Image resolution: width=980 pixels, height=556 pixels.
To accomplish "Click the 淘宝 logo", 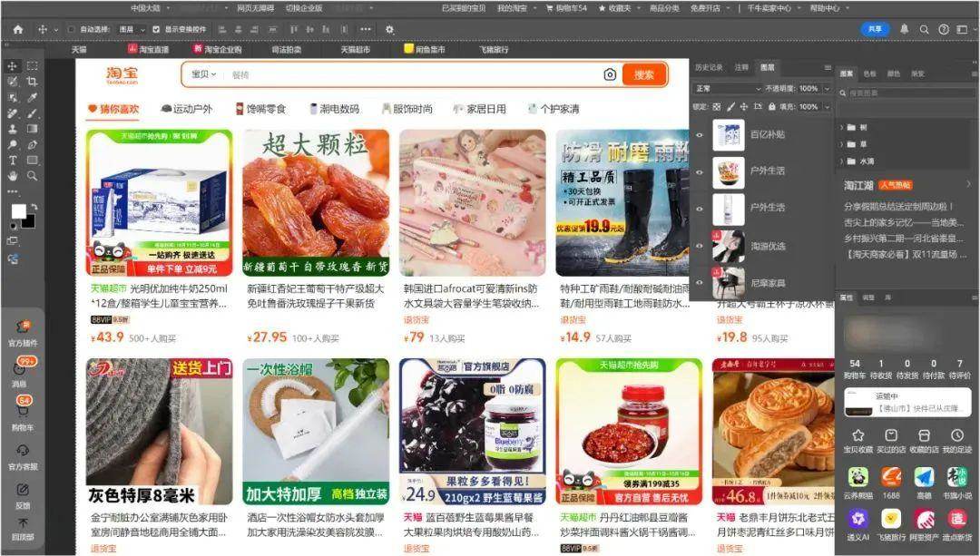I will (x=122, y=75).
